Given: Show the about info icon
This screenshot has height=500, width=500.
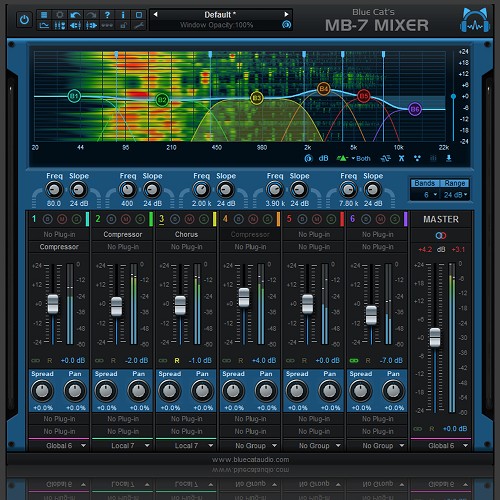Looking at the screenshot, I should [123, 15].
